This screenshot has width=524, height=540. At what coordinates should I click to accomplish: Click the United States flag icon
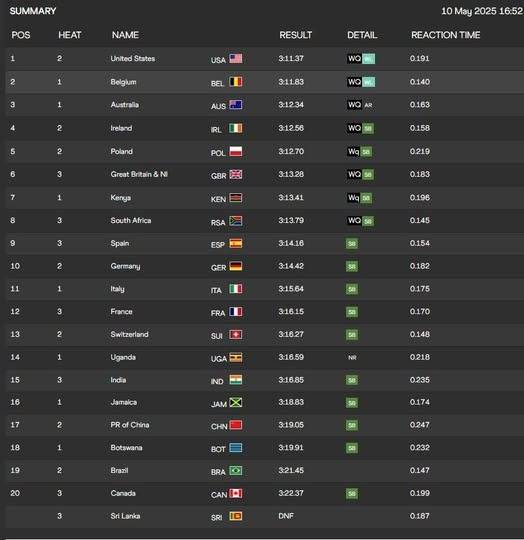tap(235, 59)
